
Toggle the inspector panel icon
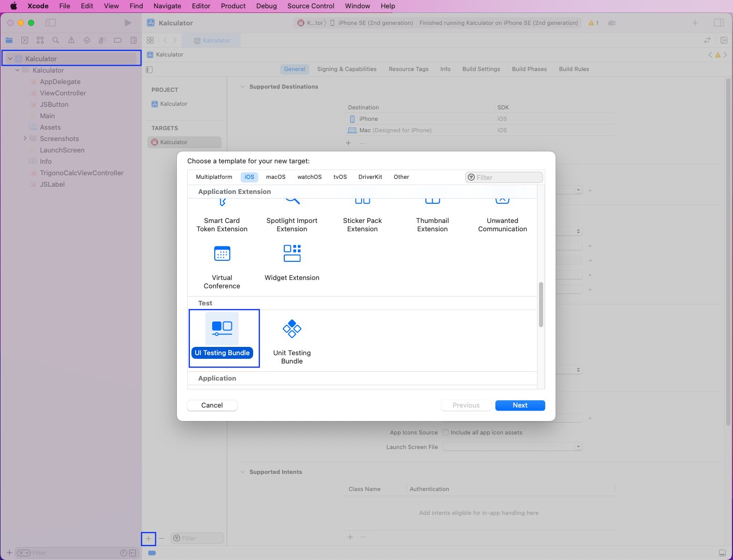(718, 23)
